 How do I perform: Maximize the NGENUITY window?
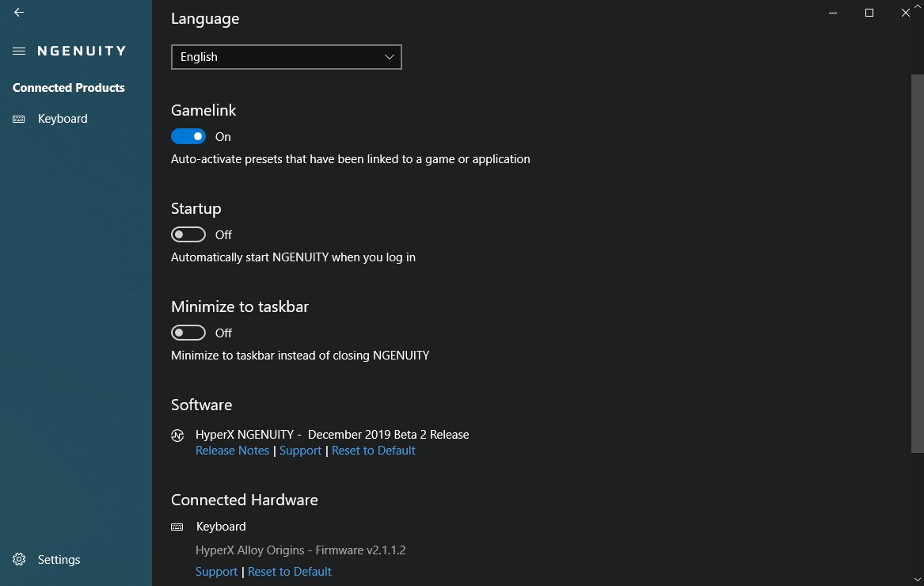pos(869,13)
